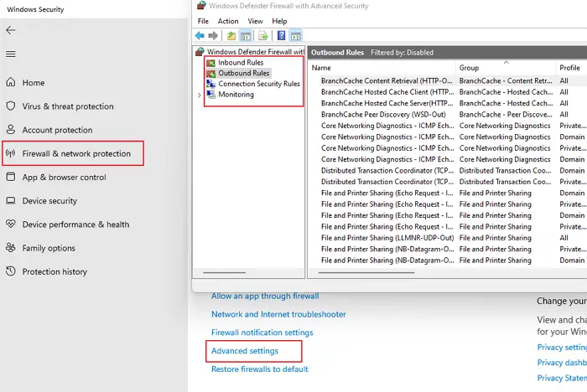The width and height of the screenshot is (587, 392).
Task: Click the Allow an app through firewall link
Action: tap(265, 296)
